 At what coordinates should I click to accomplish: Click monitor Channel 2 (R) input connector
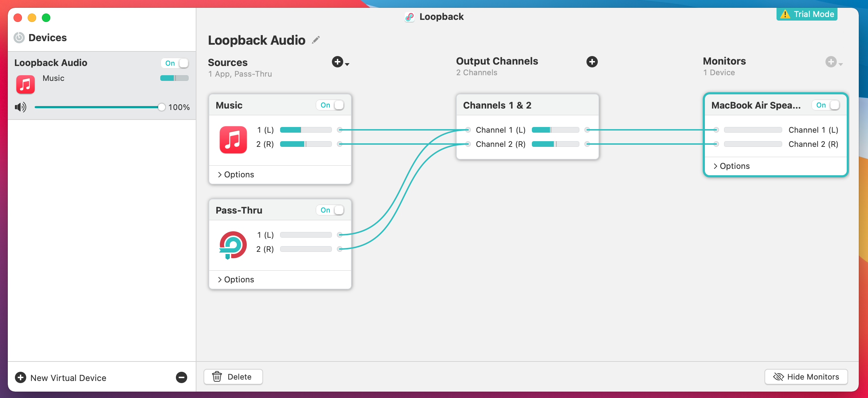tap(716, 144)
